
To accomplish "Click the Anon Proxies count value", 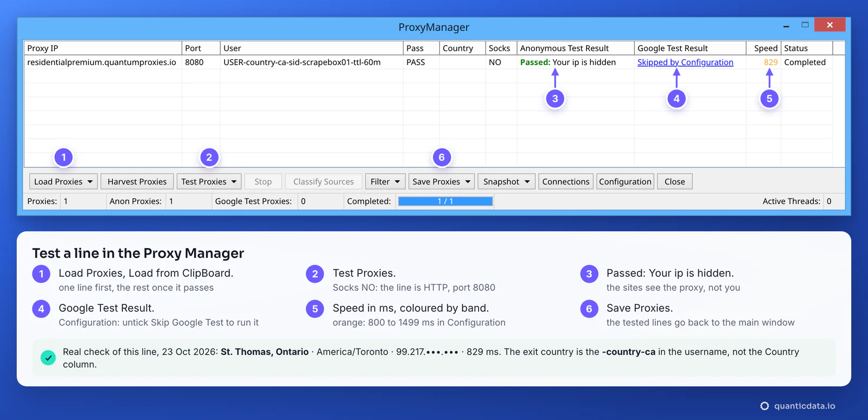I will point(171,201).
